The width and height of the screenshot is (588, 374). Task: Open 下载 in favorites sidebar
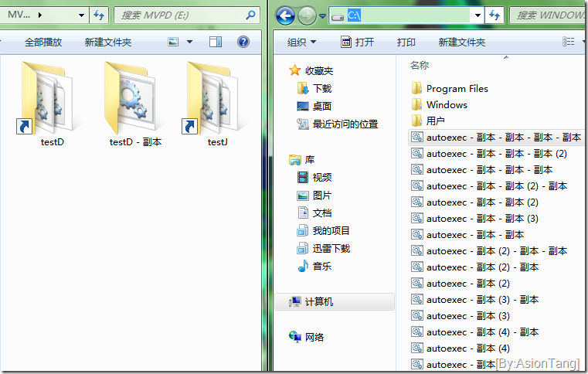click(321, 89)
